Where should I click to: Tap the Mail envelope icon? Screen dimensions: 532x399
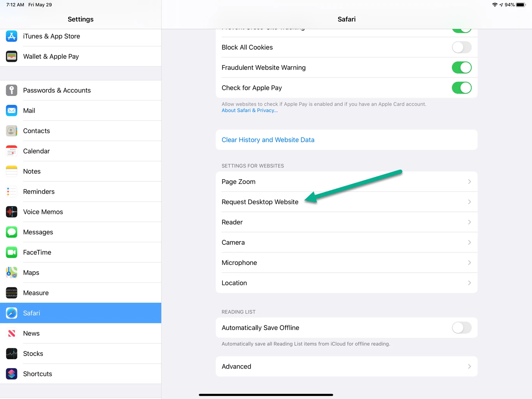tap(12, 111)
